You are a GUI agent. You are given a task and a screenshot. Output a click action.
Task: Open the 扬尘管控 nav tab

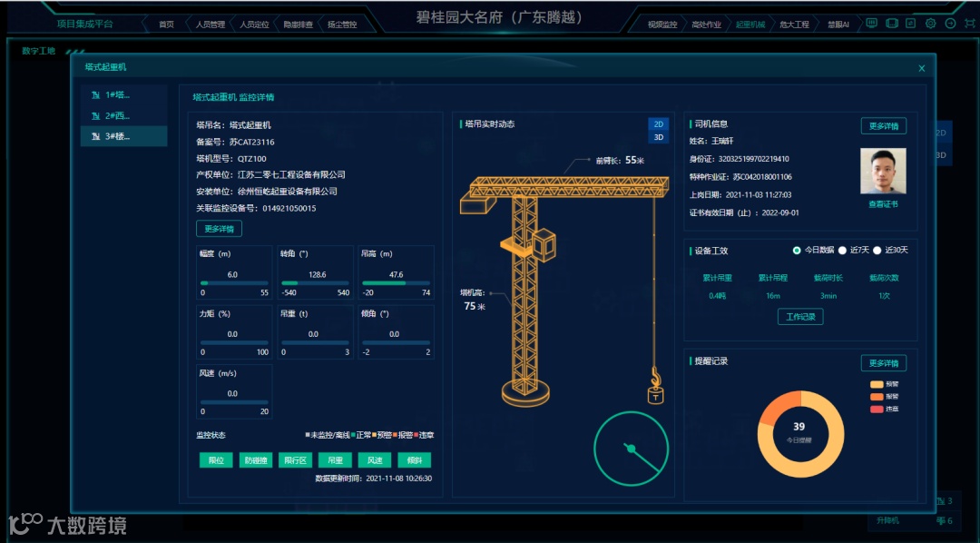pos(342,25)
